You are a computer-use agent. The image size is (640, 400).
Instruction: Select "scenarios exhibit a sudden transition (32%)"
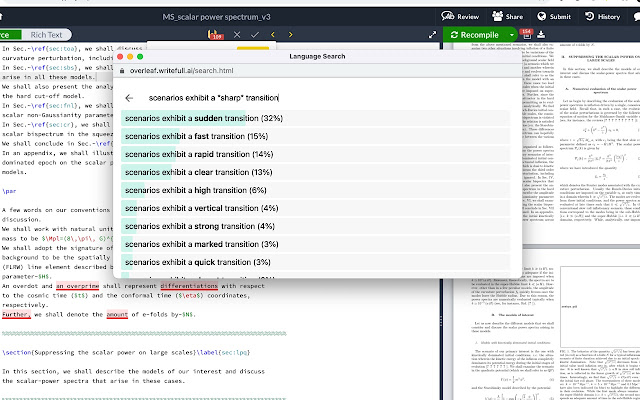pos(315,118)
